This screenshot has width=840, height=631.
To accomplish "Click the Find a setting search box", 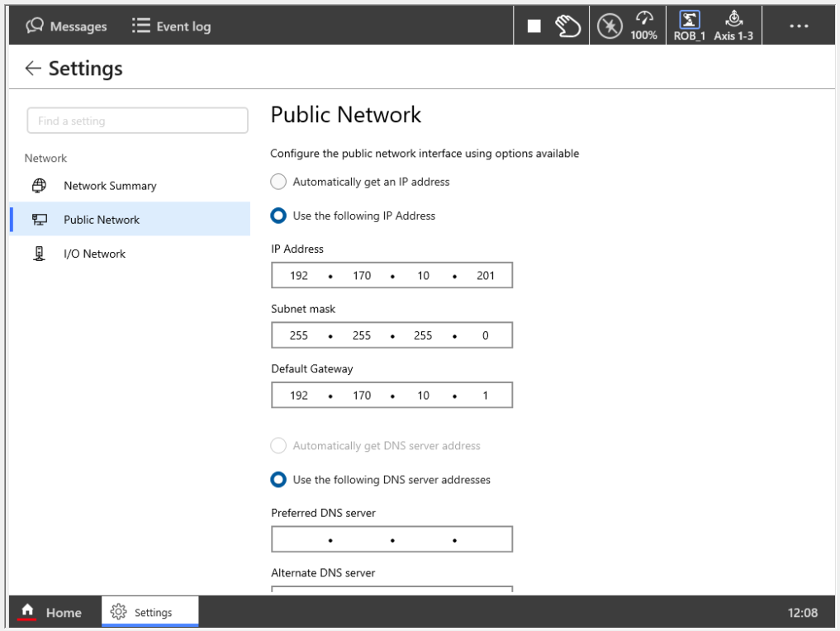I will [x=137, y=121].
